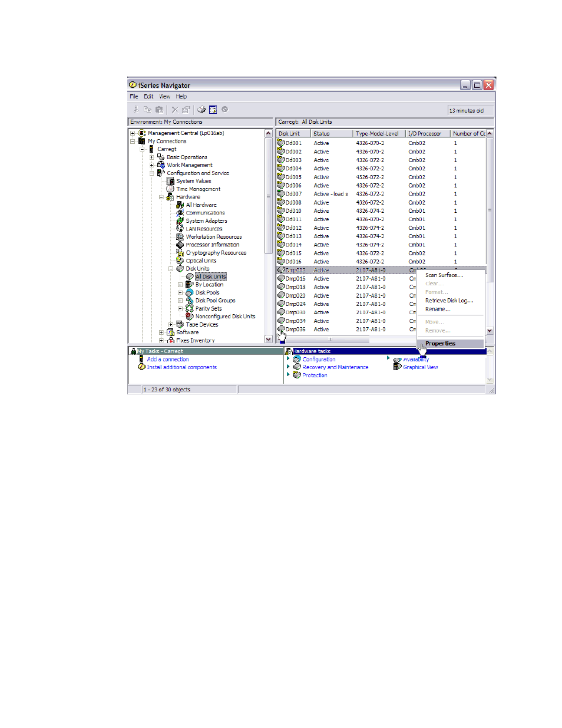Sort by the I/O Processor column header
Screen dimensions: 562x728
pos(428,134)
